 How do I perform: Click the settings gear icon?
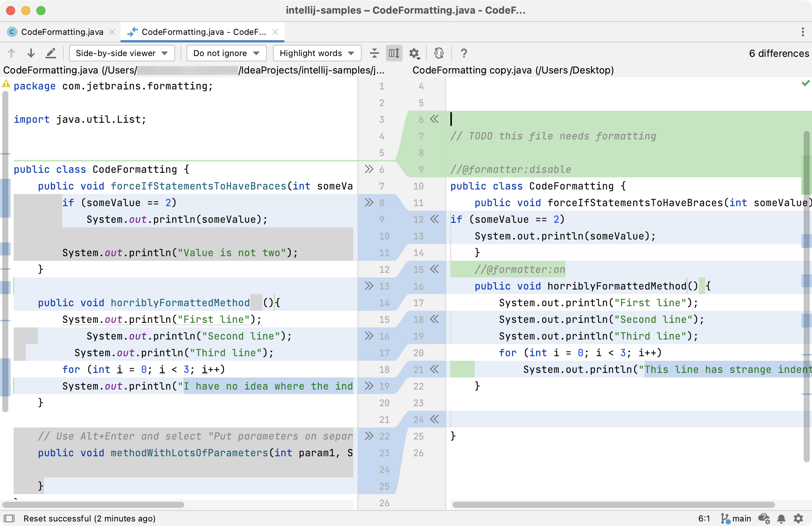[414, 53]
